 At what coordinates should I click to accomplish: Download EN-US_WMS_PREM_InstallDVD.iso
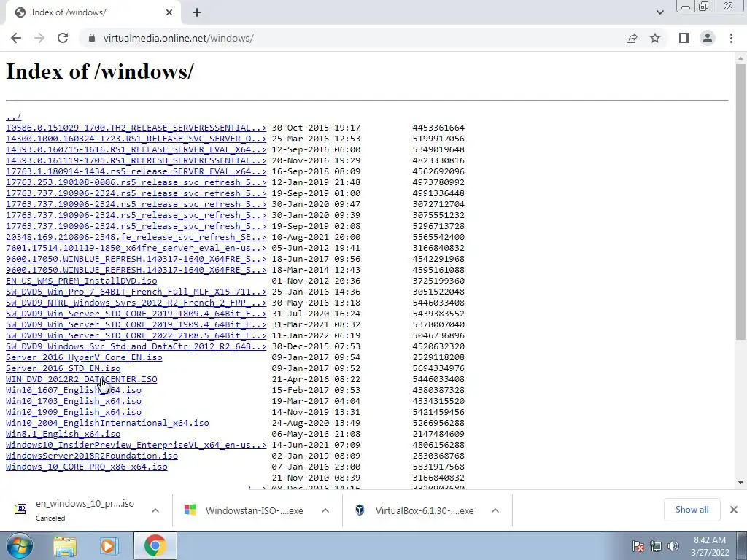coord(82,281)
